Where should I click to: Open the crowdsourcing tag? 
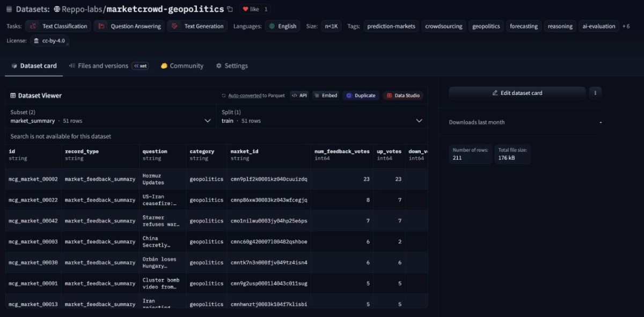[x=443, y=26]
